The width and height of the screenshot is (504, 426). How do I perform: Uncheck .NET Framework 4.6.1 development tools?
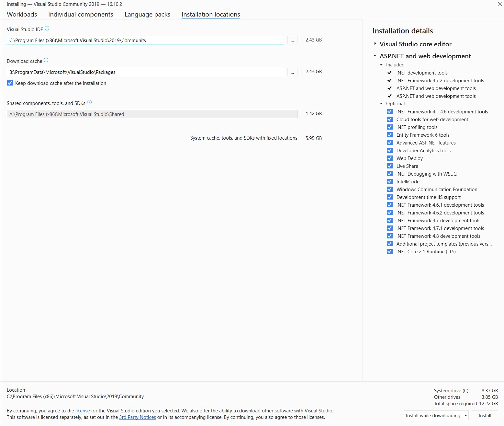(x=390, y=205)
